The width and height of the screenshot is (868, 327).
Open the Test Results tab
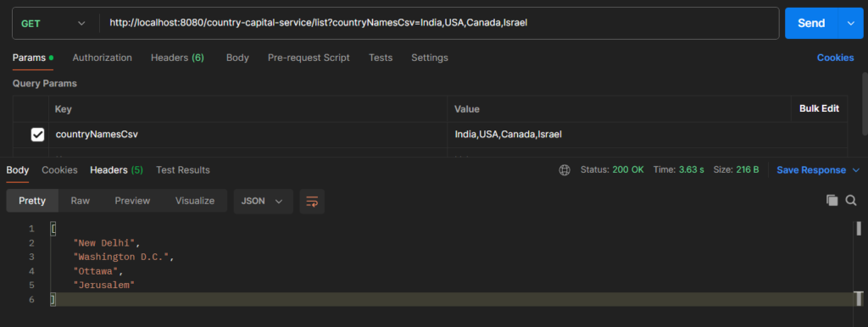pos(183,170)
